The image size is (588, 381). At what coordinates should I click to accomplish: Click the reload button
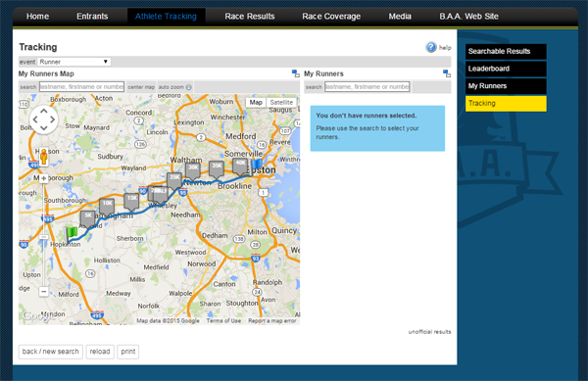100,352
